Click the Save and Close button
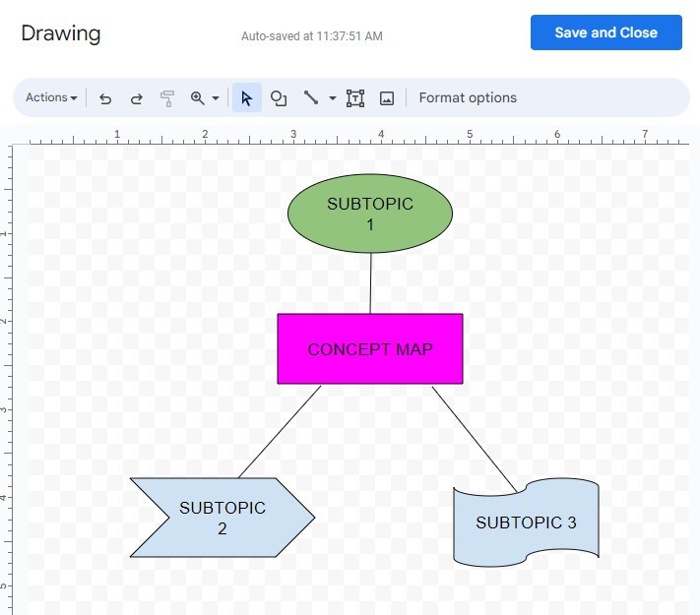This screenshot has width=700, height=615. point(605,32)
